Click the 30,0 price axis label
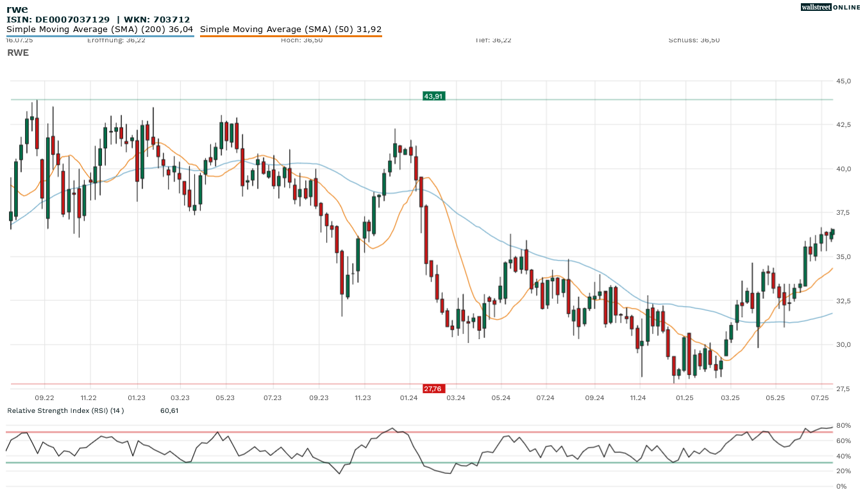This screenshot has width=865, height=504. [x=843, y=344]
